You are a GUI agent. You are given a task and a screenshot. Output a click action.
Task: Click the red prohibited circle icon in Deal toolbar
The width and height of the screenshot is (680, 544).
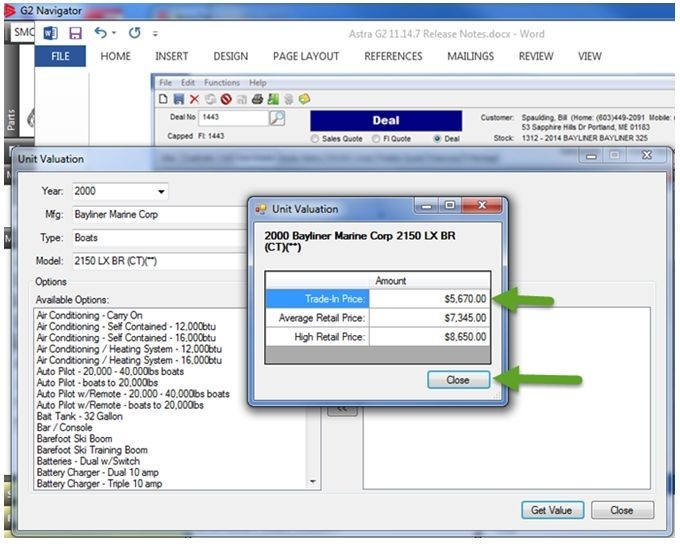pyautogui.click(x=226, y=99)
